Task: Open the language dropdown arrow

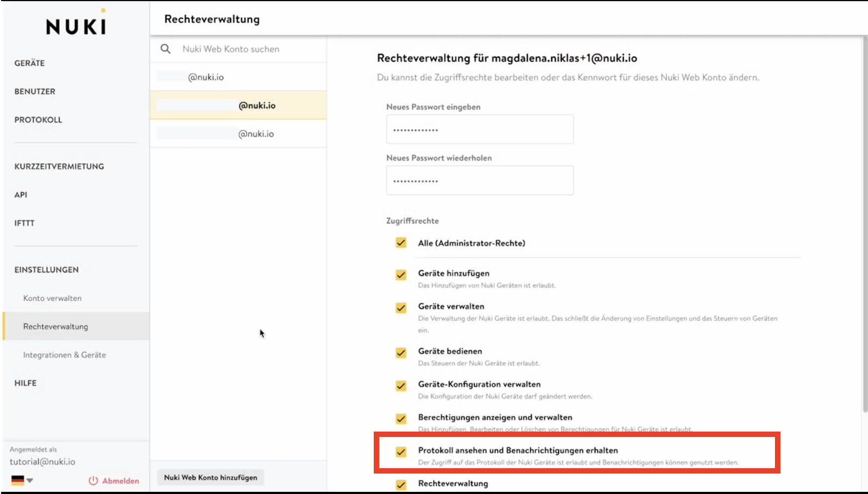Action: point(30,481)
